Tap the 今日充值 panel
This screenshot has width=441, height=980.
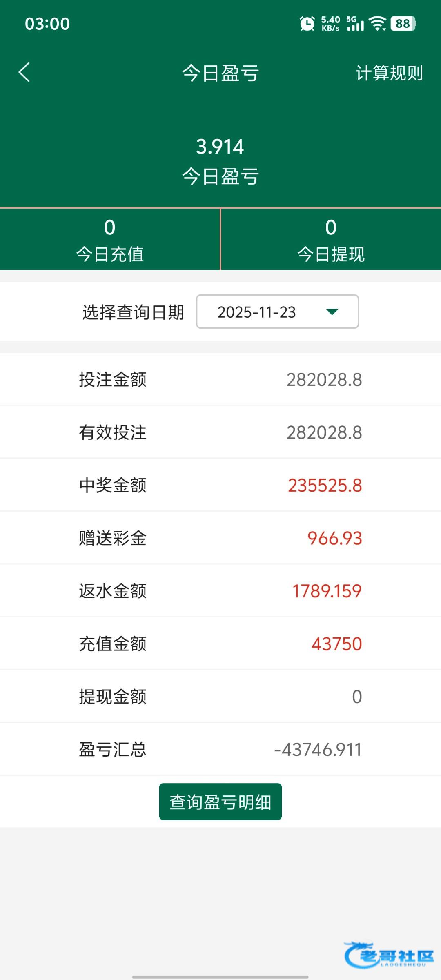pos(110,239)
